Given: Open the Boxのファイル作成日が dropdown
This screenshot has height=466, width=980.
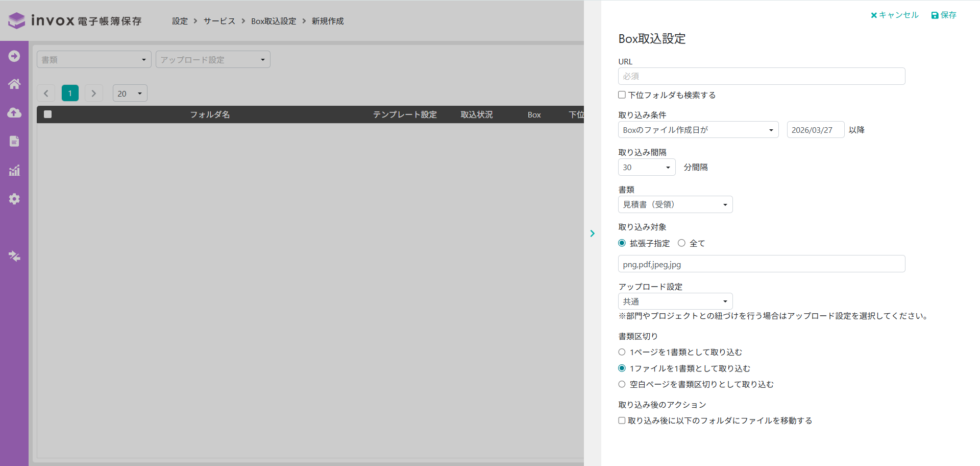Looking at the screenshot, I should coord(698,130).
